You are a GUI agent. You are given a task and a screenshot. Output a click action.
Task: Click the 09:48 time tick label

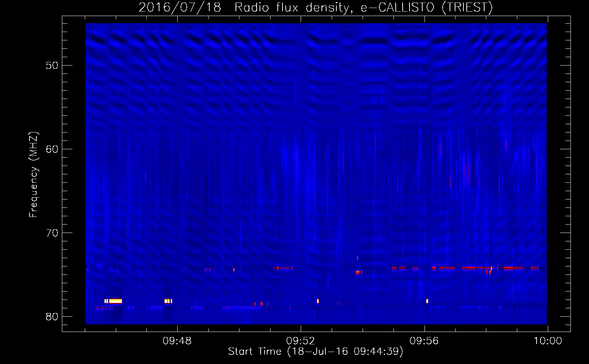tap(177, 341)
